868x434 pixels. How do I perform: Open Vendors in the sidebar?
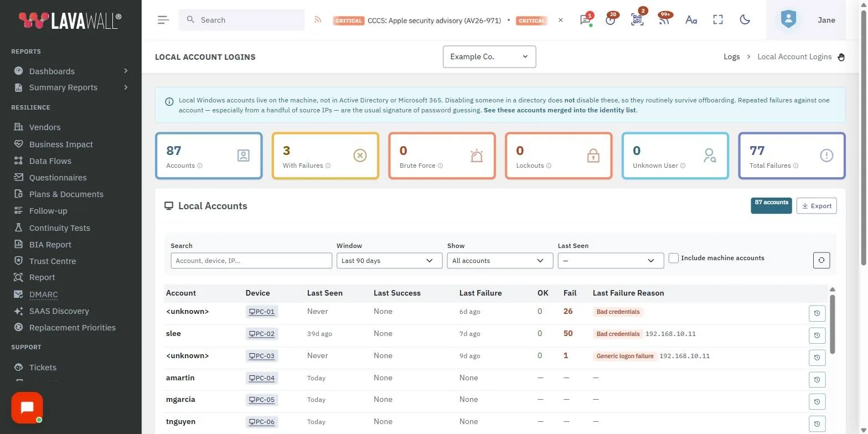click(x=45, y=127)
